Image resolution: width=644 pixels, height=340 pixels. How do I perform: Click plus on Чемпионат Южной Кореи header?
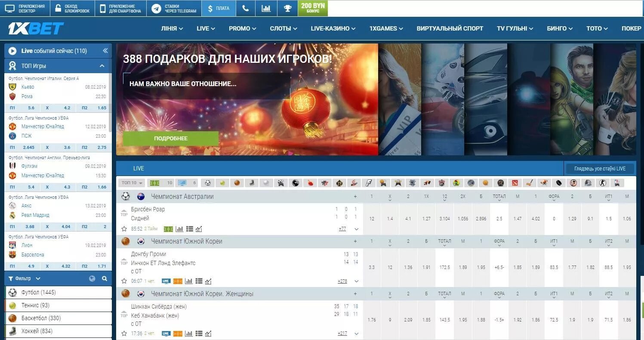click(x=355, y=241)
